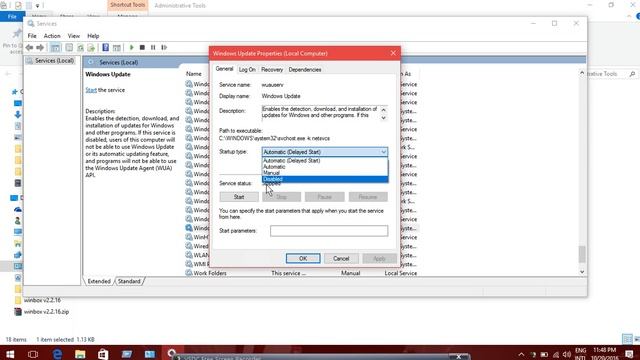Image resolution: width=640 pixels, height=360 pixels.
Task: Open File tab in Explorer window
Action: (12, 16)
